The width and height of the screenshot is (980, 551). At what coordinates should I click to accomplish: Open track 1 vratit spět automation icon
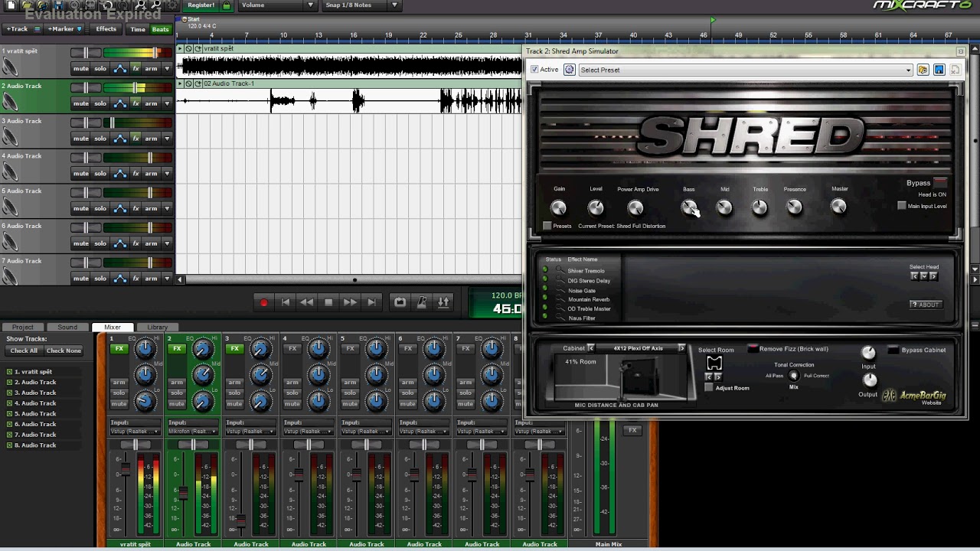120,69
